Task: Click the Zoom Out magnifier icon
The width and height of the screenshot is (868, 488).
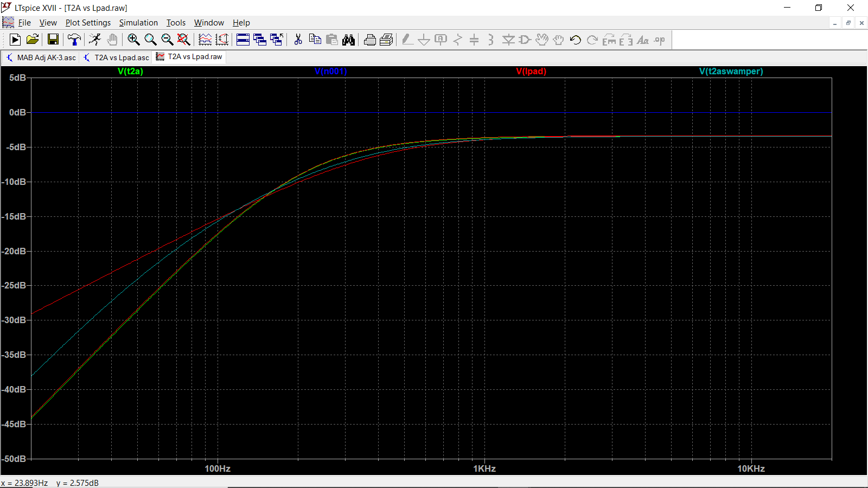Action: point(167,40)
